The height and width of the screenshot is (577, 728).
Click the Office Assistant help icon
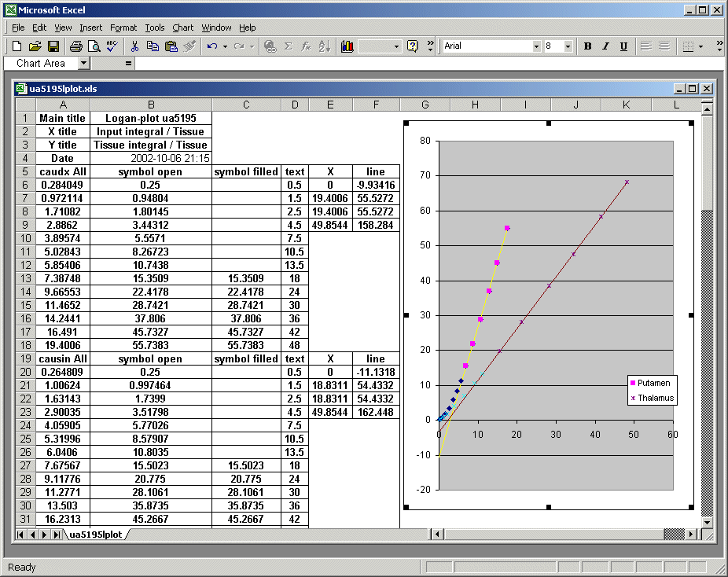tap(412, 46)
